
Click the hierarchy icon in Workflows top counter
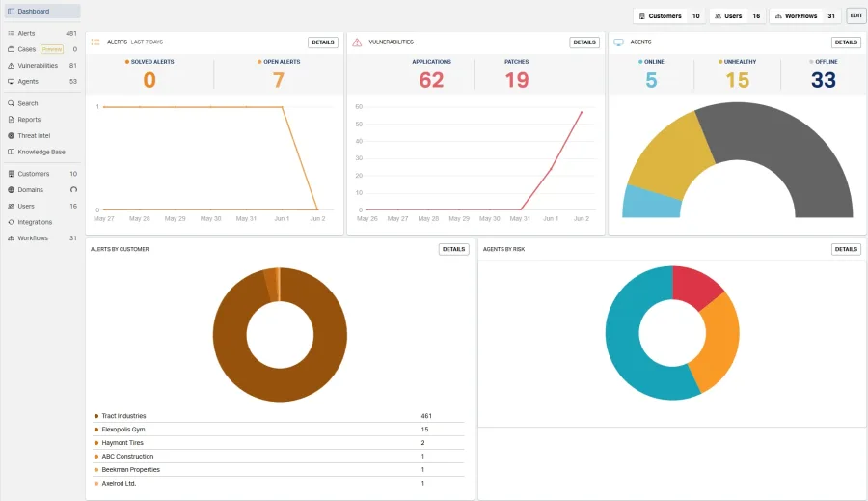click(778, 16)
